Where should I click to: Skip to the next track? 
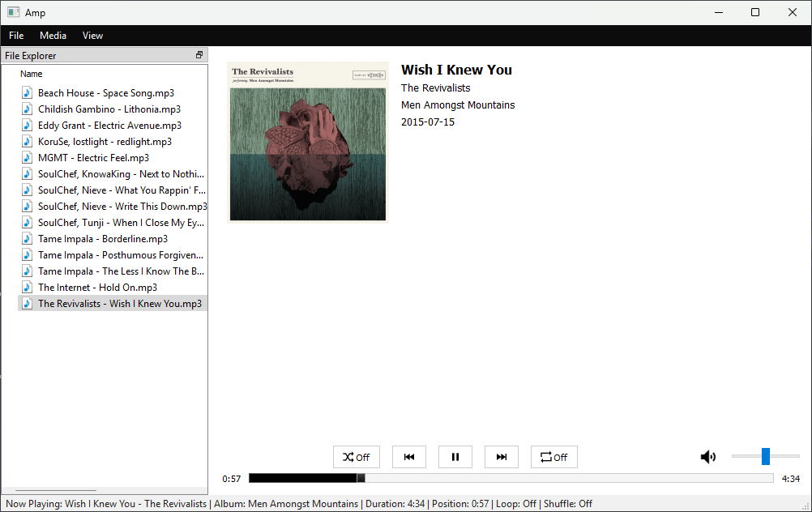pyautogui.click(x=502, y=457)
